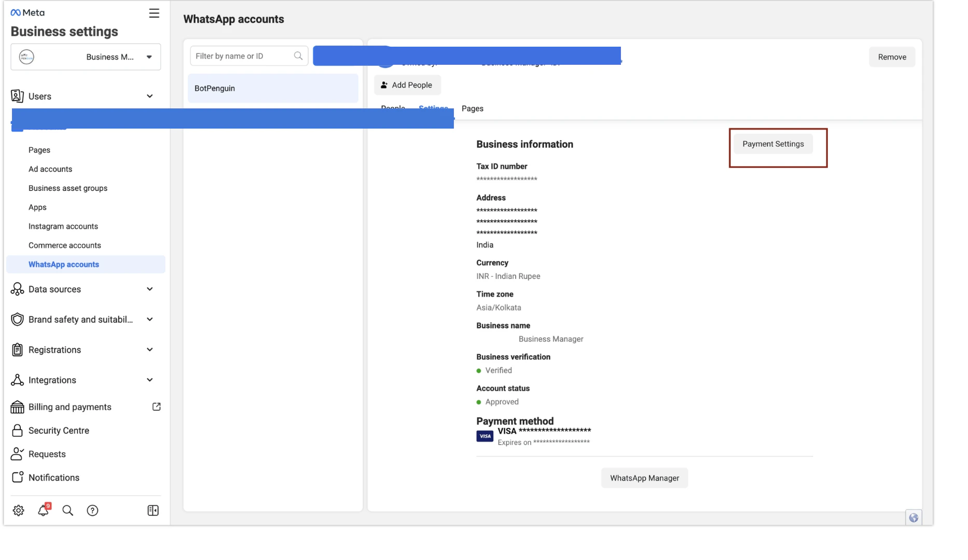Click the search magnifier at sidebar bottom
Image resolution: width=968 pixels, height=560 pixels.
[67, 510]
